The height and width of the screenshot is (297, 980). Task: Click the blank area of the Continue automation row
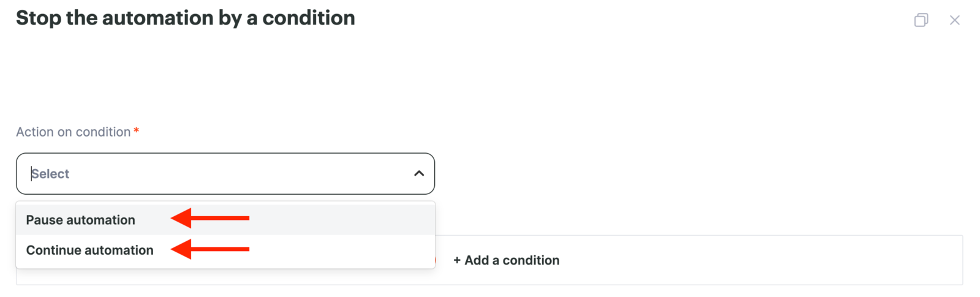(343, 250)
